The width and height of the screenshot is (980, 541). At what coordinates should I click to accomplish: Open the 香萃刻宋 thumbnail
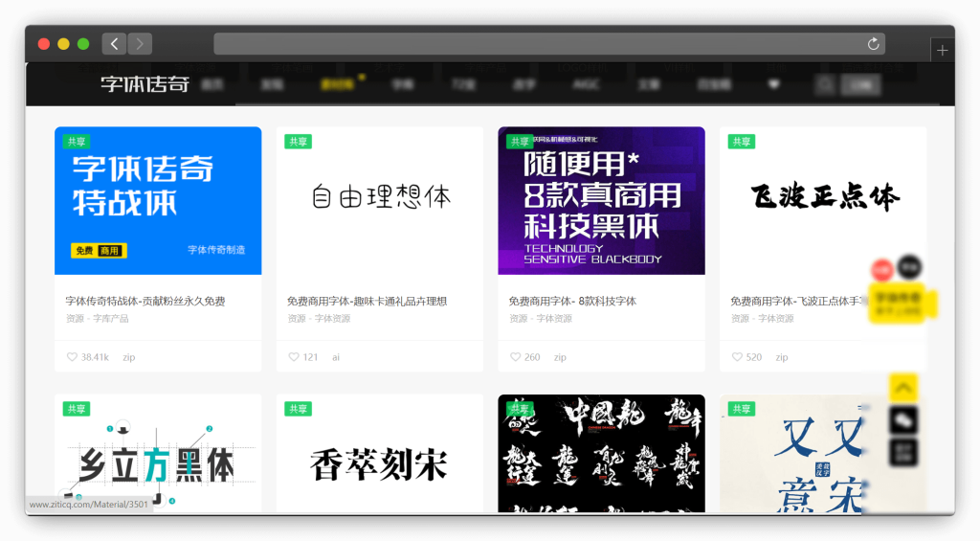pyautogui.click(x=380, y=454)
